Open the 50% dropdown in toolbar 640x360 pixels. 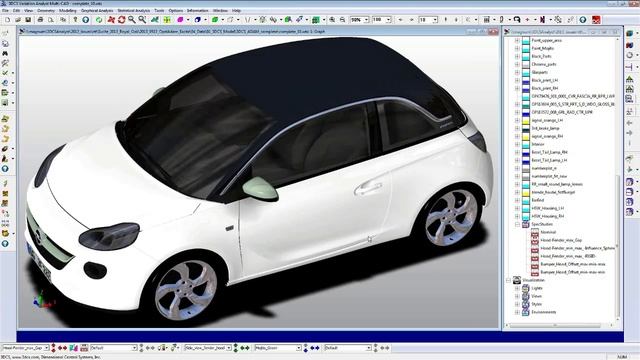click(366, 20)
